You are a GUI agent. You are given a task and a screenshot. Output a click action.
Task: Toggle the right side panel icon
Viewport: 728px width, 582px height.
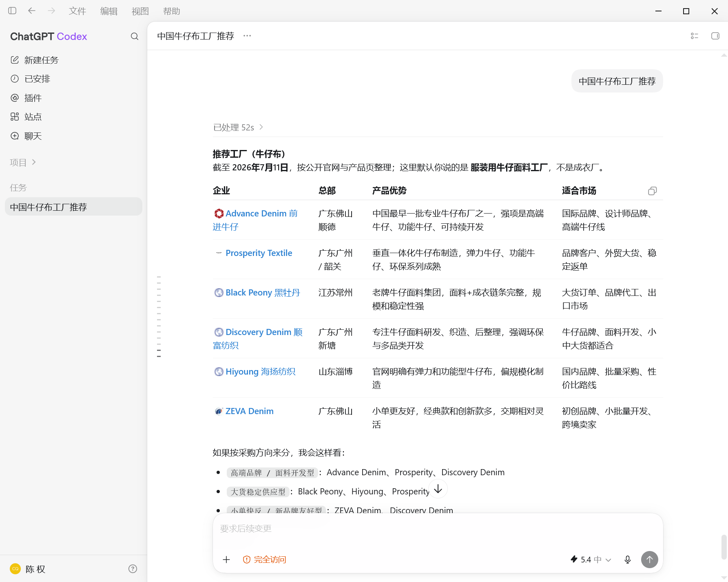tap(715, 36)
